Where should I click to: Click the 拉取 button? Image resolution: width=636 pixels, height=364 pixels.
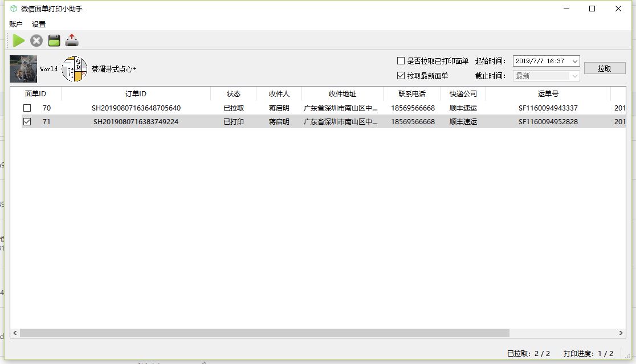tap(604, 68)
